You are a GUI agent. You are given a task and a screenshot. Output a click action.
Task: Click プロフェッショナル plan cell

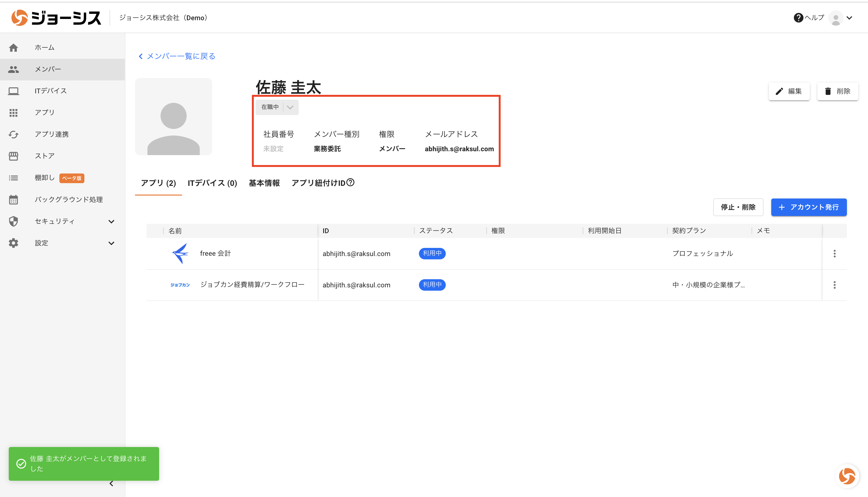point(703,254)
